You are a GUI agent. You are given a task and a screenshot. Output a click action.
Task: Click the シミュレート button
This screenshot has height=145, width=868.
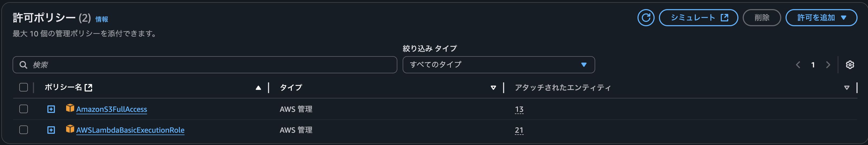coord(698,18)
